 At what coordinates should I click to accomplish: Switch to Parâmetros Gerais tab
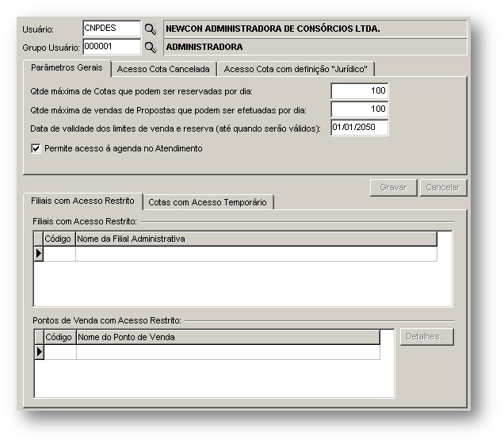(67, 68)
